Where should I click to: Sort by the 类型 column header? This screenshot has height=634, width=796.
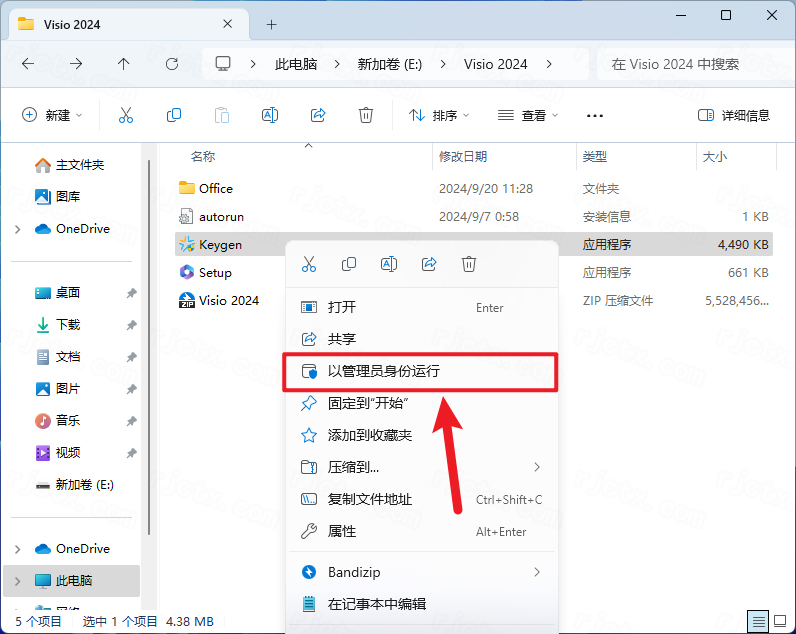point(637,156)
